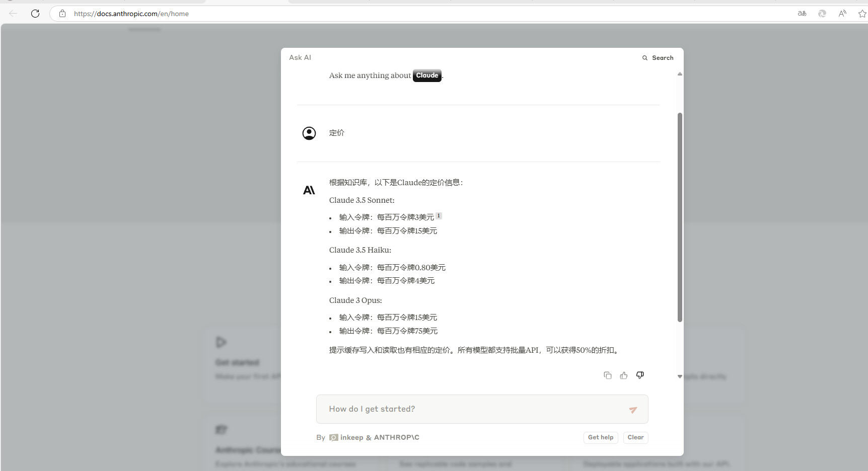Click the Claude badge in the greeting
The width and height of the screenshot is (868, 471).
coord(426,75)
